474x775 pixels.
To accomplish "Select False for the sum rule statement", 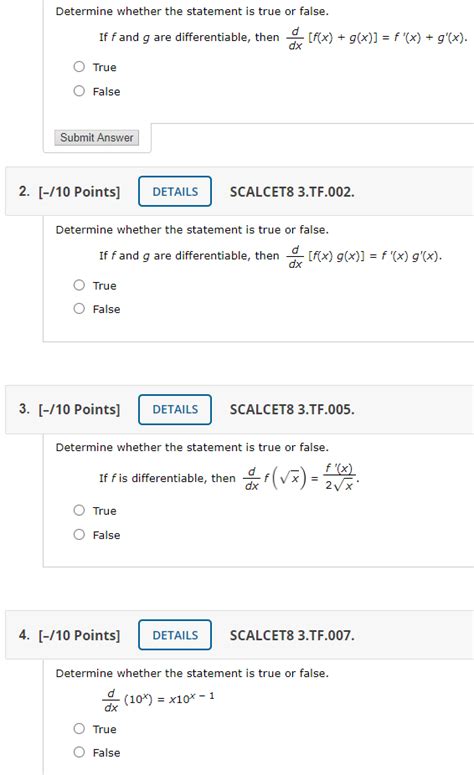I will click(79, 91).
